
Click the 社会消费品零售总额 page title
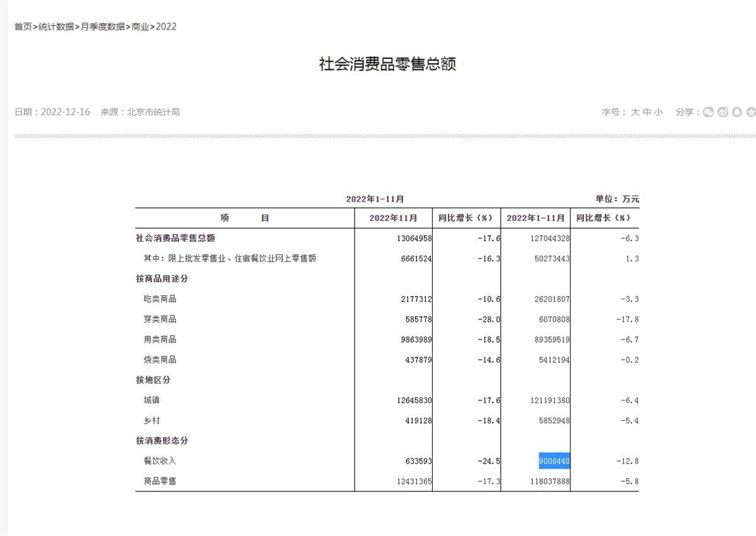(387, 64)
